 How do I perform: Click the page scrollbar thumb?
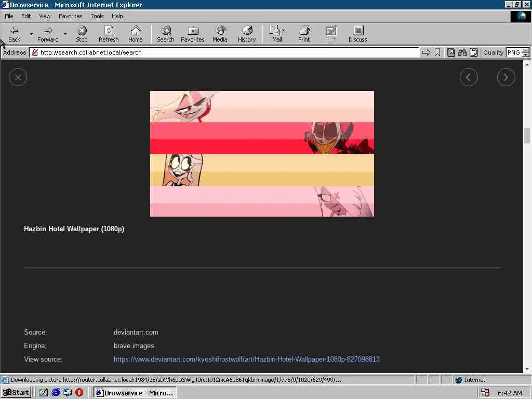[527, 136]
